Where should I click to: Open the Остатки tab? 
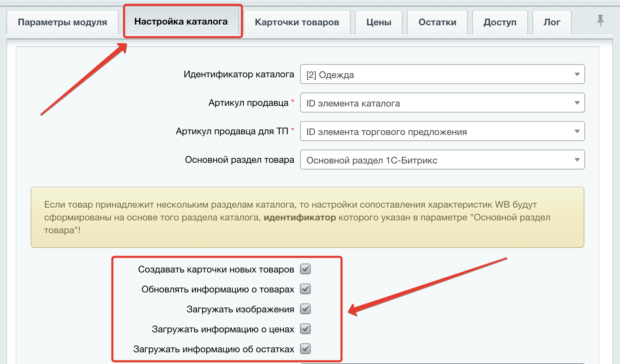click(x=437, y=22)
